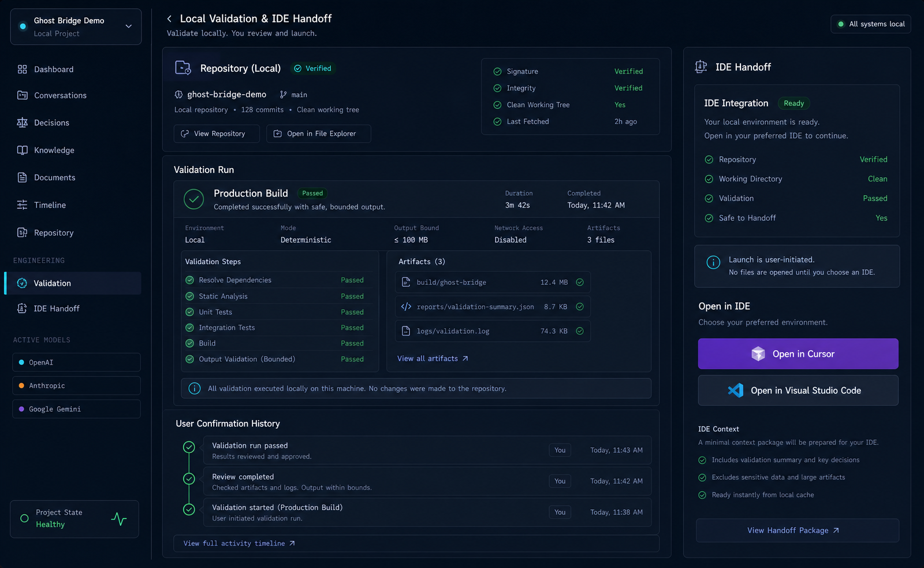
Task: Click the back arrow beside Local Validation title
Action: click(169, 19)
